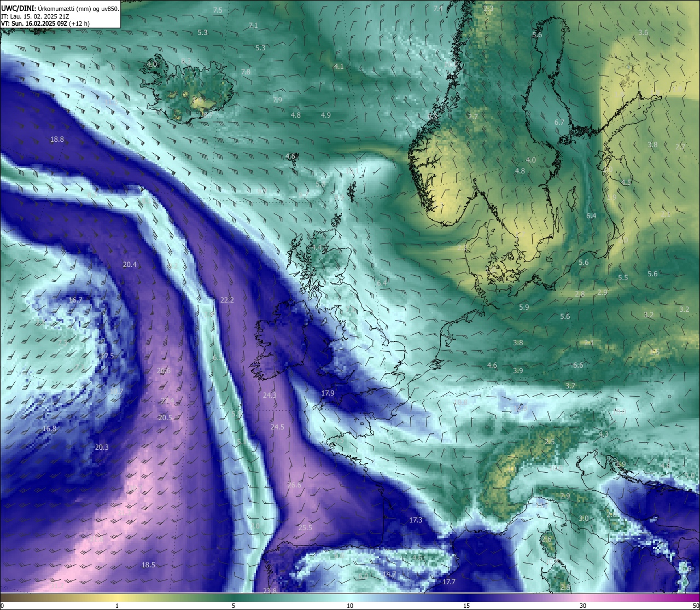Click the 17.7 value label

[x=449, y=582]
